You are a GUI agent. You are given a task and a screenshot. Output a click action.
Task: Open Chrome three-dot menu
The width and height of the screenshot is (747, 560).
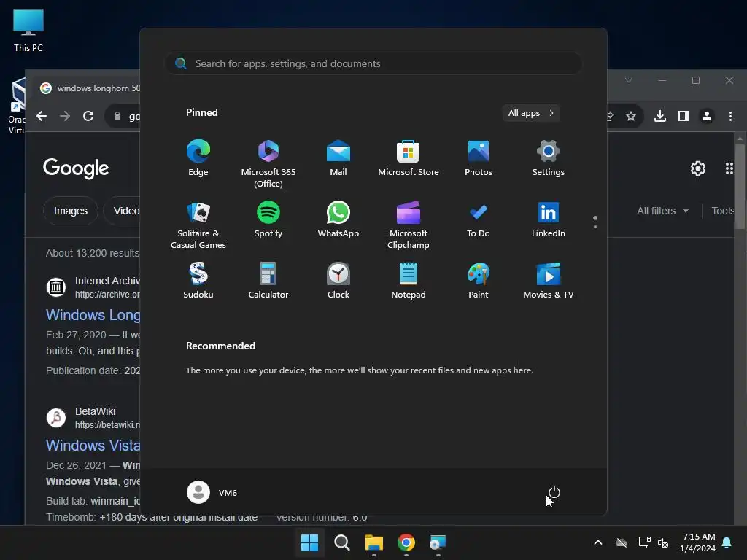coord(730,116)
